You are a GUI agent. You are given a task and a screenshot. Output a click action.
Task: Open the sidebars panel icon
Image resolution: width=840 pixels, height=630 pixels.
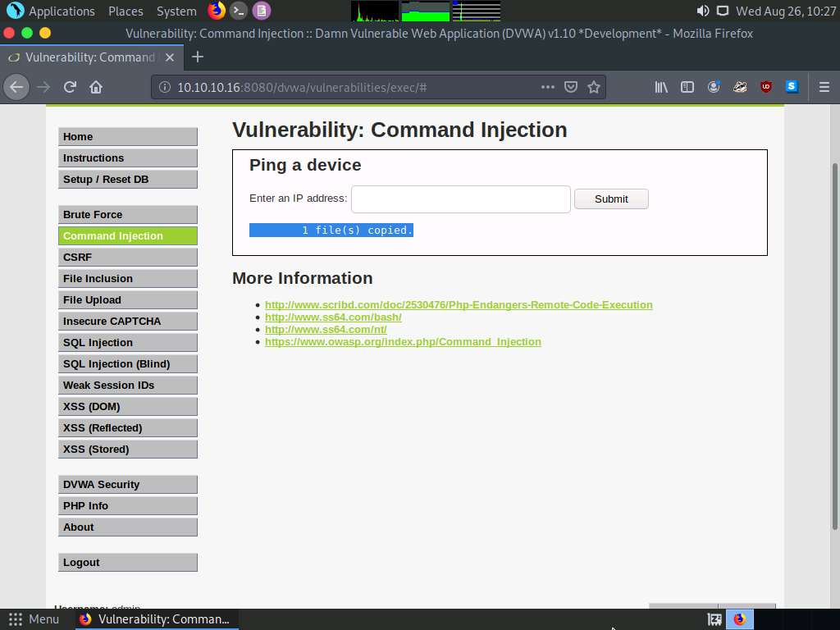[687, 86]
